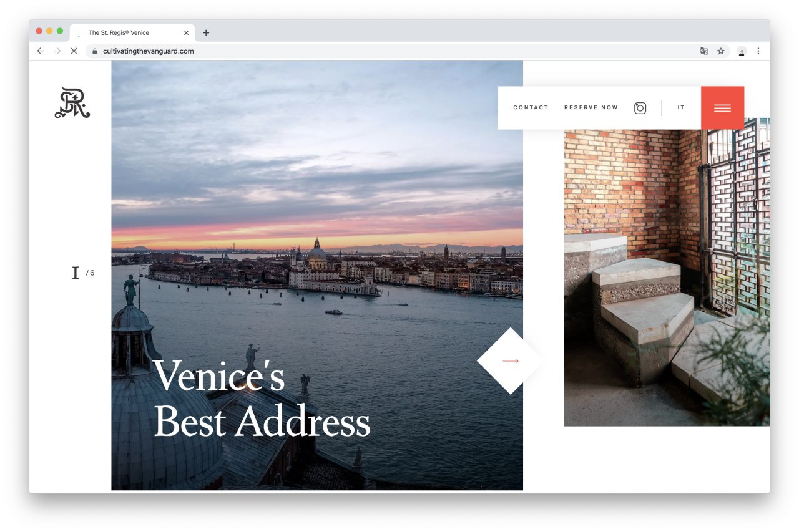The height and width of the screenshot is (532, 799).
Task: Click the brick staircase image
Action: 667,272
